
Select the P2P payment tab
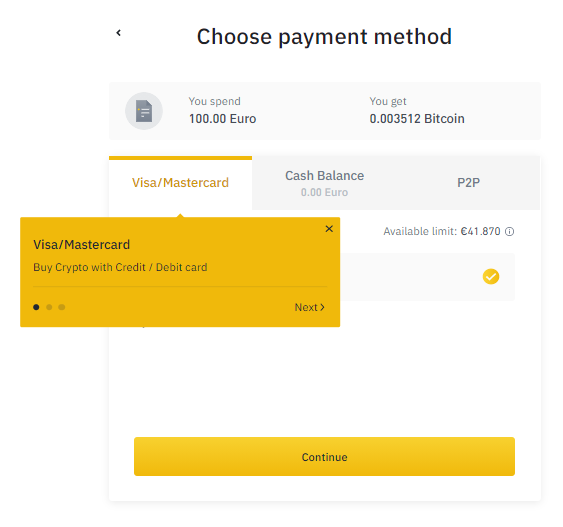[468, 183]
